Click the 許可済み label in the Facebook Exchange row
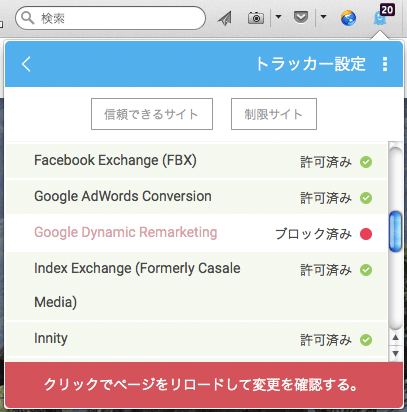The height and width of the screenshot is (412, 407). point(326,162)
